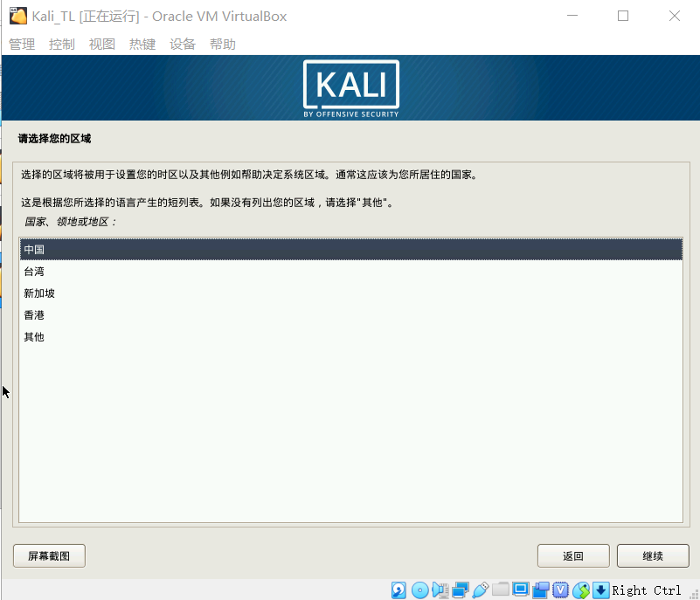The width and height of the screenshot is (700, 600).
Task: Open the 控制 menu
Action: coord(61,45)
